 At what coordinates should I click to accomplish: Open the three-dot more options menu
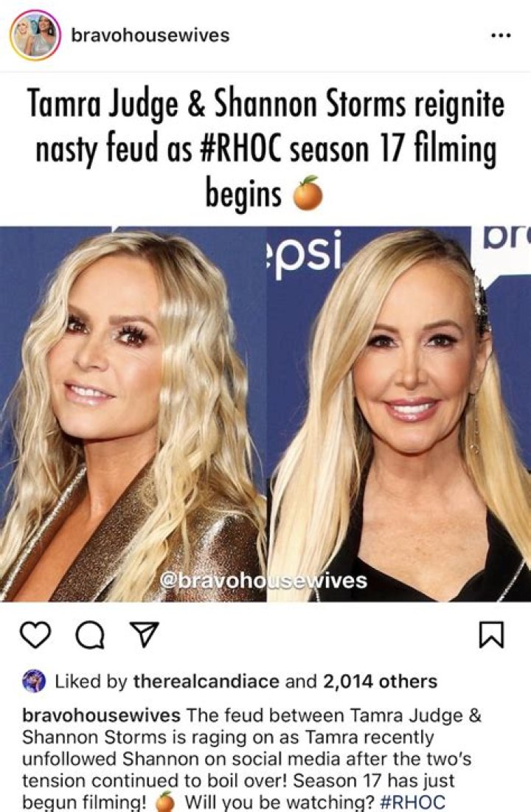tap(501, 35)
